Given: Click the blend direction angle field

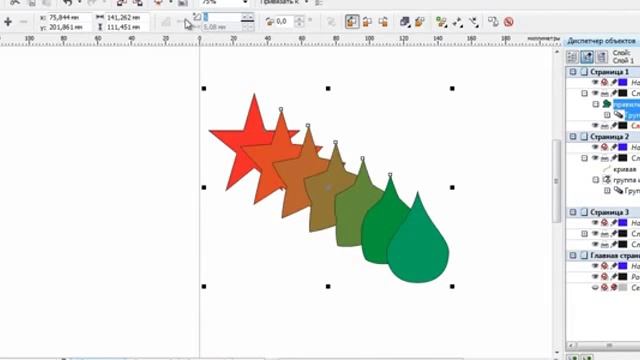Looking at the screenshot, I should click(285, 21).
